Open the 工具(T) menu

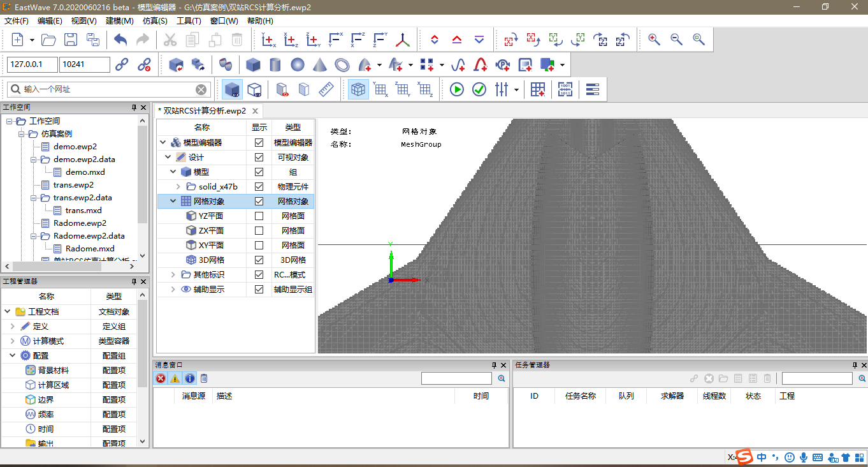point(189,20)
